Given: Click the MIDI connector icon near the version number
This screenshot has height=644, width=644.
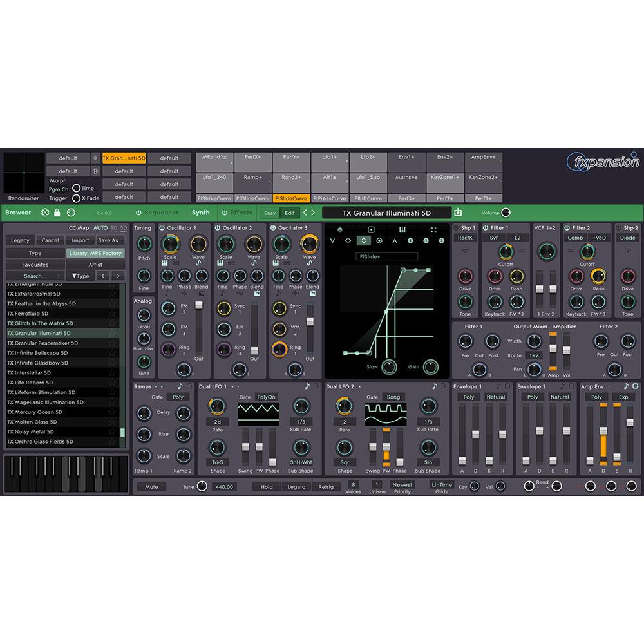Looking at the screenshot, I should point(71,213).
